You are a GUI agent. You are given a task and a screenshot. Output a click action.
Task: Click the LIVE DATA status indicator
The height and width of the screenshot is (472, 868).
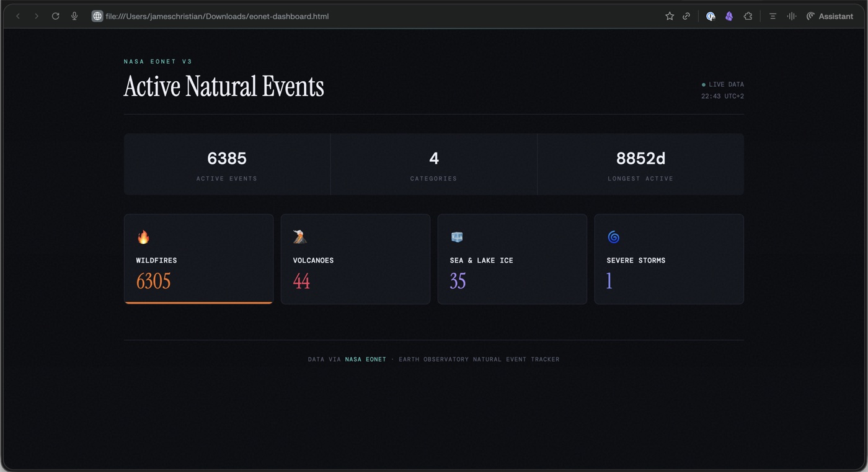(x=723, y=84)
